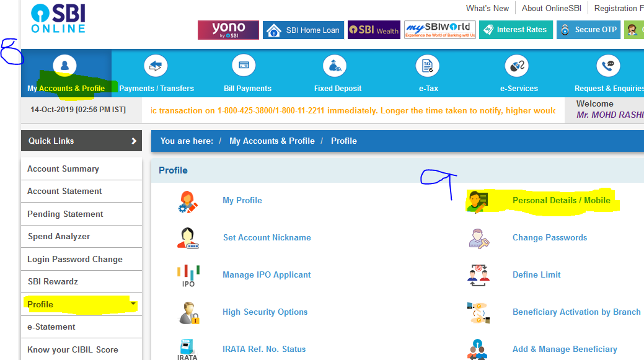
Task: Open the Payments / Transfers icon
Action: [156, 66]
